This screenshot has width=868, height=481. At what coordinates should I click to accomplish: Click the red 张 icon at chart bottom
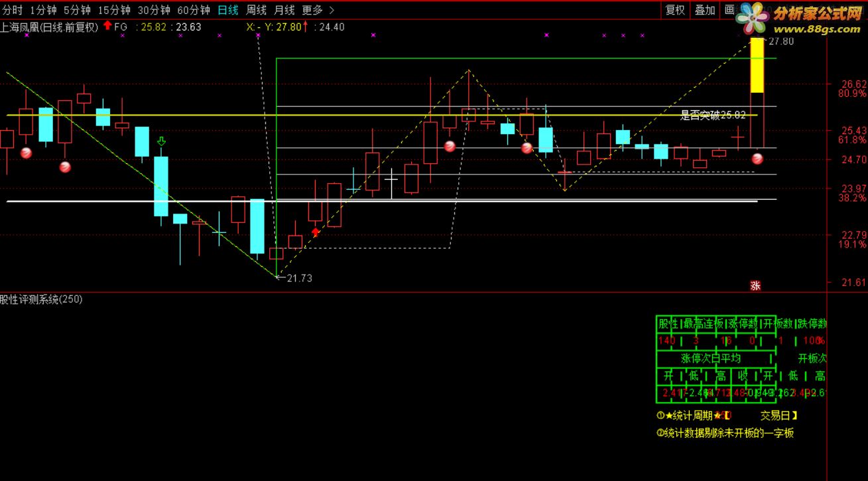click(755, 286)
